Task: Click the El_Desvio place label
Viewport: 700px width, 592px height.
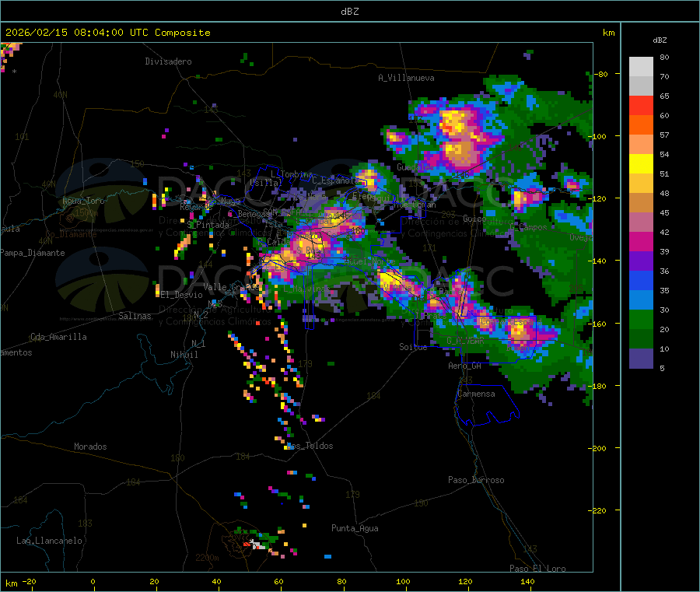Action: click(182, 295)
